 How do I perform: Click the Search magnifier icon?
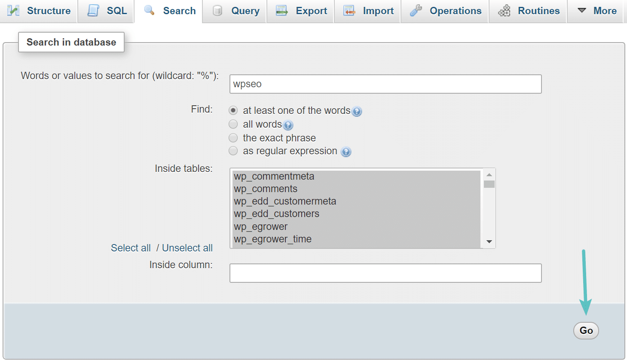point(148,11)
